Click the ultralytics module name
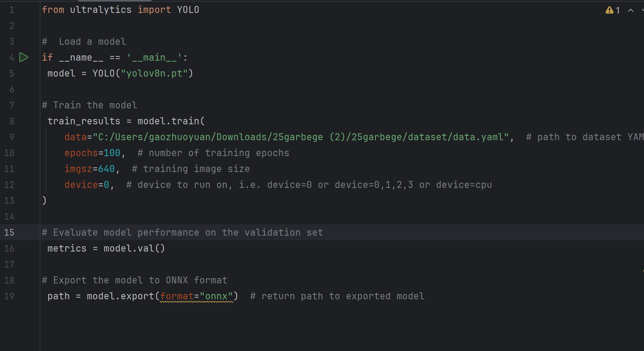The image size is (644, 351). (101, 10)
